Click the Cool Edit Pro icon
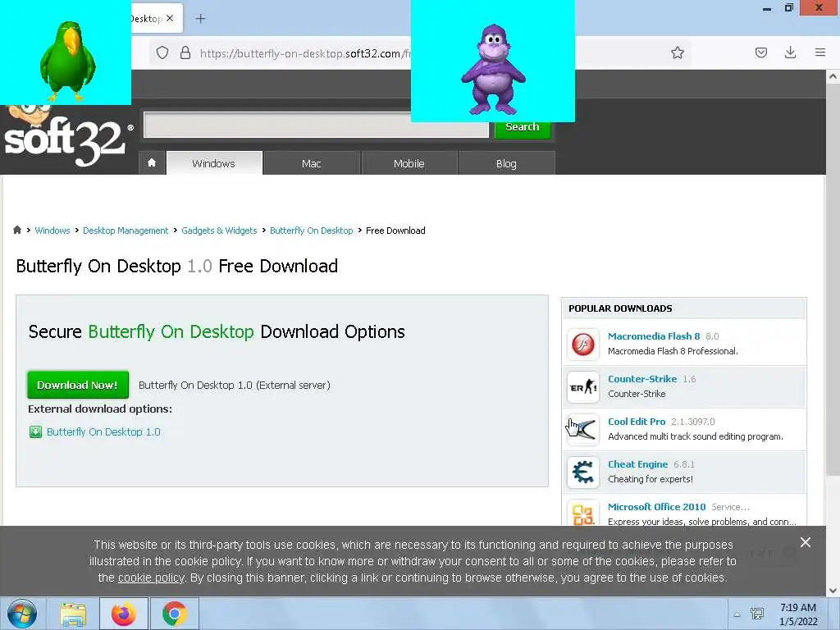The width and height of the screenshot is (840, 630). coord(583,429)
